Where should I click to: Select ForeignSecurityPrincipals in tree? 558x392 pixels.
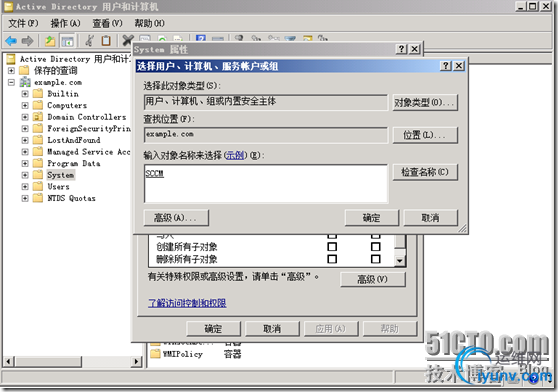[89, 128]
